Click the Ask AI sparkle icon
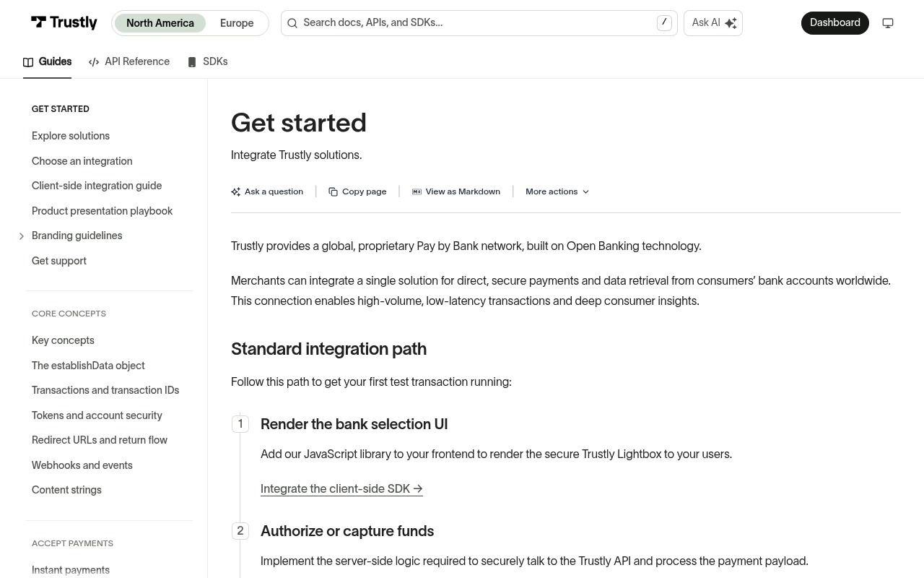Image resolution: width=924 pixels, height=578 pixels. pyautogui.click(x=731, y=24)
